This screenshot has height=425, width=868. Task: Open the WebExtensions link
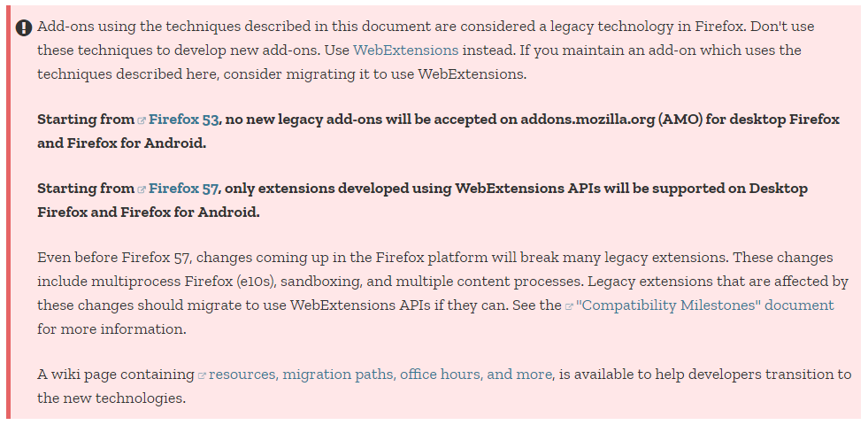[405, 50]
